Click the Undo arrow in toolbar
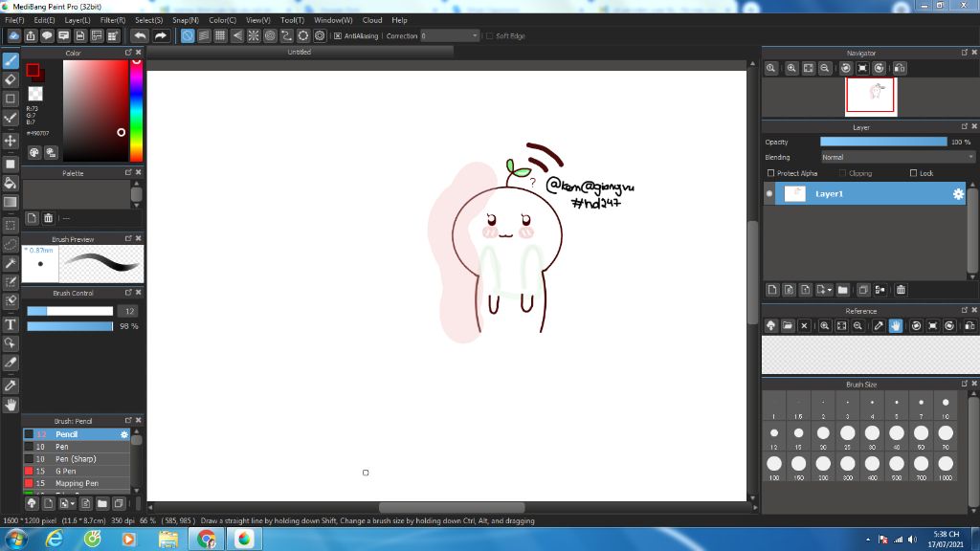Image resolution: width=980 pixels, height=551 pixels. [x=140, y=35]
